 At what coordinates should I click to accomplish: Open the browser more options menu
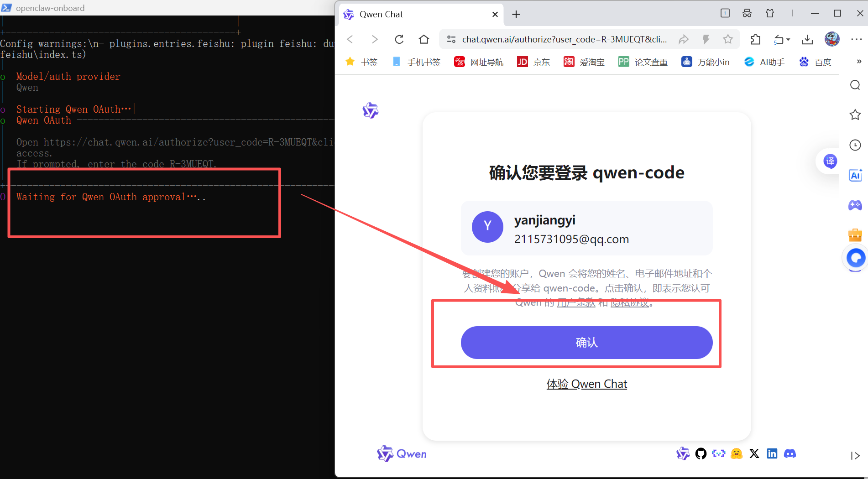point(857,40)
